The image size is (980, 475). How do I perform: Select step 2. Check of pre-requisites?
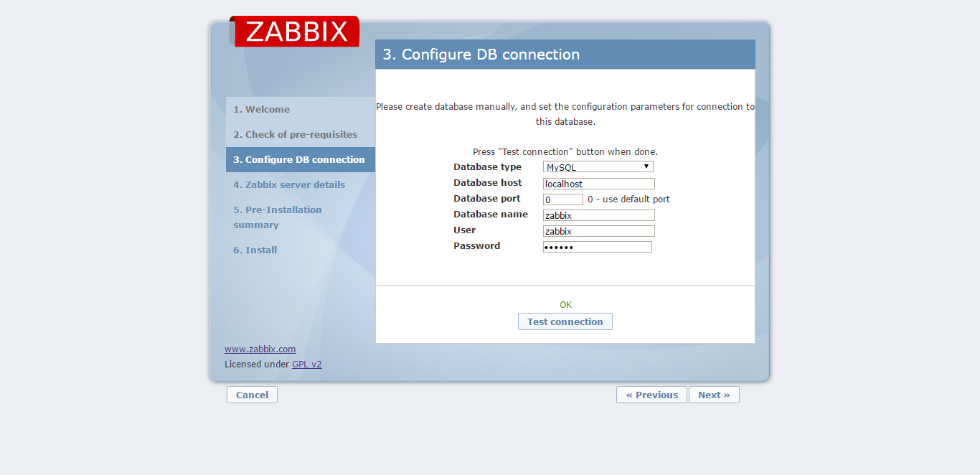click(301, 135)
